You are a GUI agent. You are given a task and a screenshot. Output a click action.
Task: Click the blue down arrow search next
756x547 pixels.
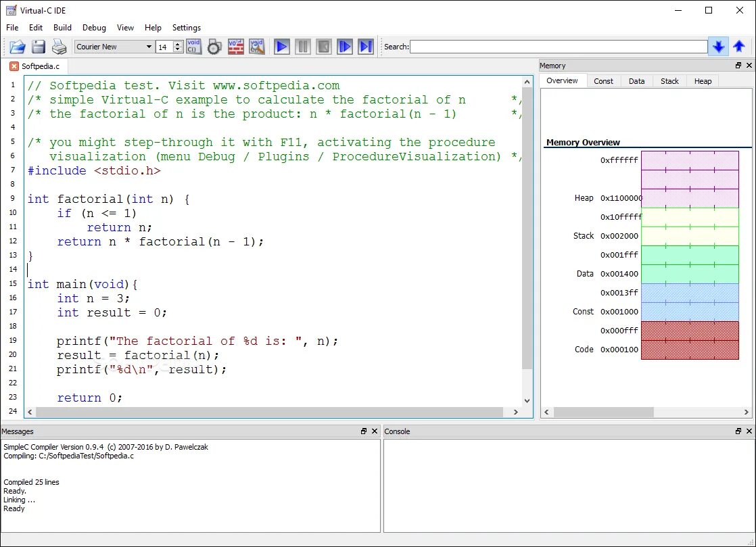tap(718, 47)
